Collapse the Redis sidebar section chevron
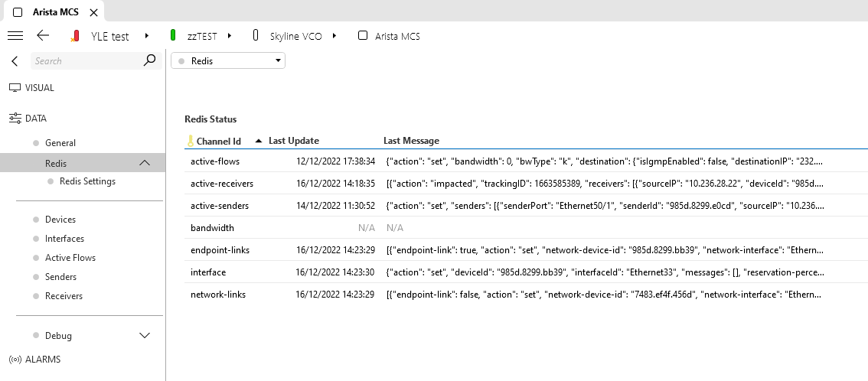This screenshot has width=868, height=381. coord(145,163)
